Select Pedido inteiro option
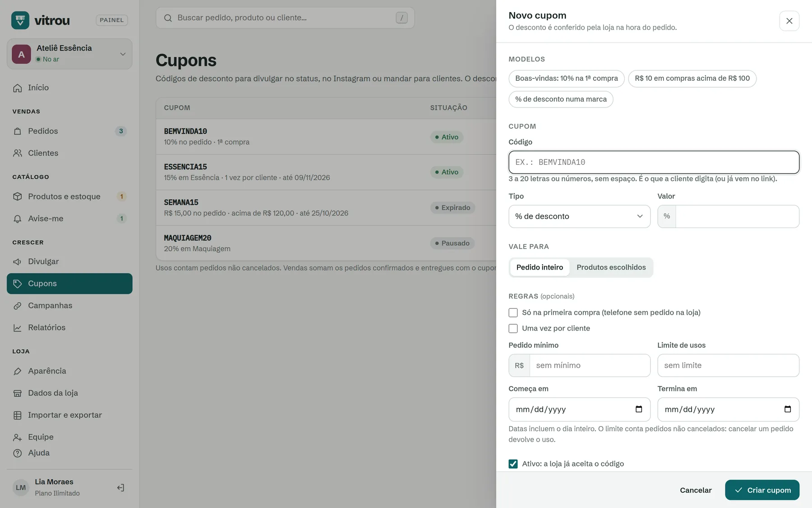Screen dimensions: 812x508 tap(540, 267)
